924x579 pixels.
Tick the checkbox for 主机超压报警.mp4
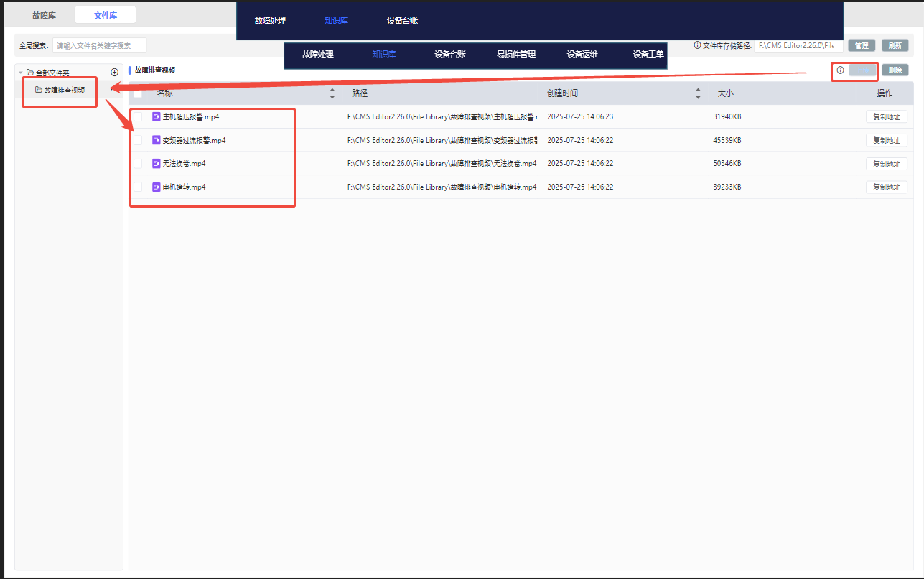tap(138, 117)
